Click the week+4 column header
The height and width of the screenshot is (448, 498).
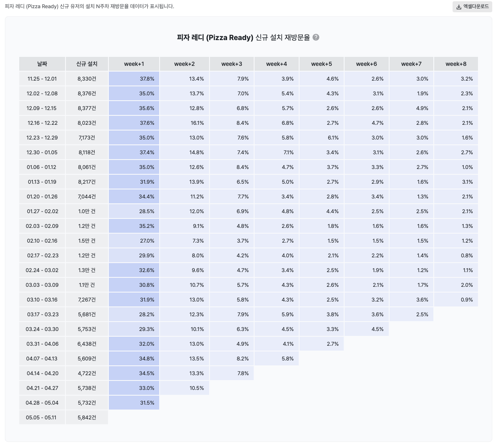point(277,64)
